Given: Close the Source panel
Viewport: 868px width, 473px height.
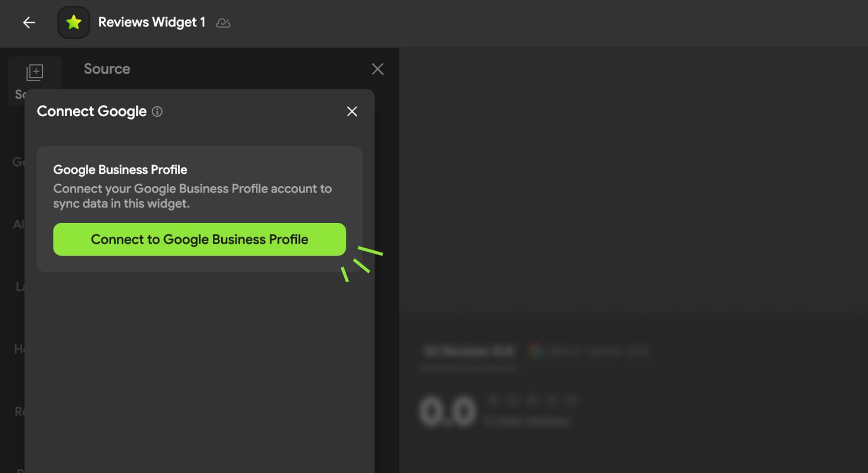Looking at the screenshot, I should (377, 69).
